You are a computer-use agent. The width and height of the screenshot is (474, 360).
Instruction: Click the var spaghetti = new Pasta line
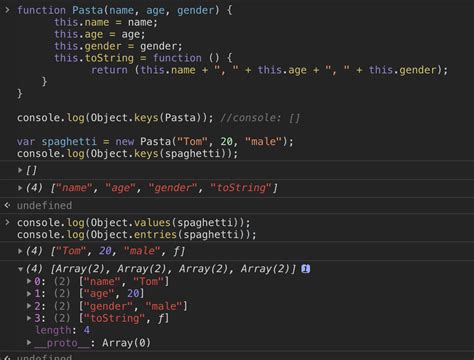(155, 142)
